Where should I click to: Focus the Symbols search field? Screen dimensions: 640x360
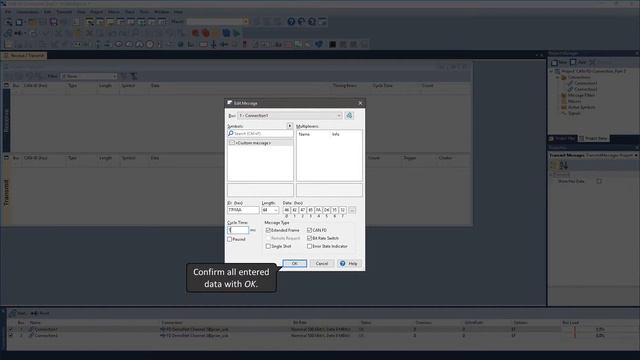click(260, 133)
